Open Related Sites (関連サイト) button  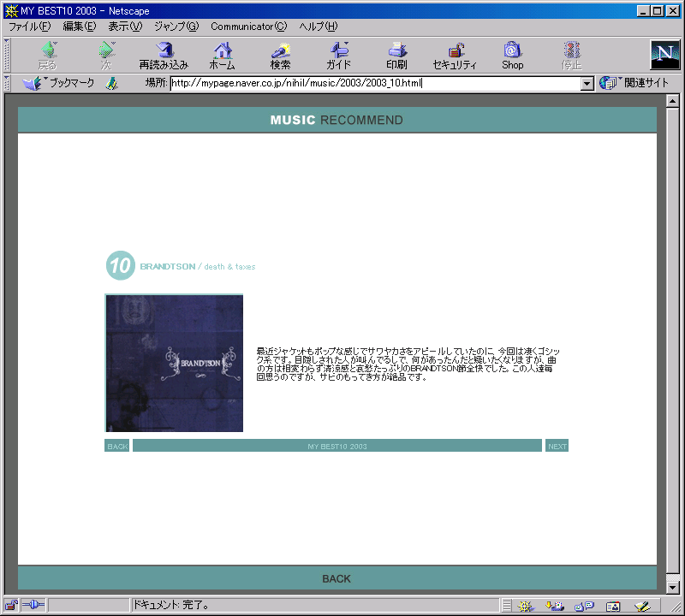(634, 83)
